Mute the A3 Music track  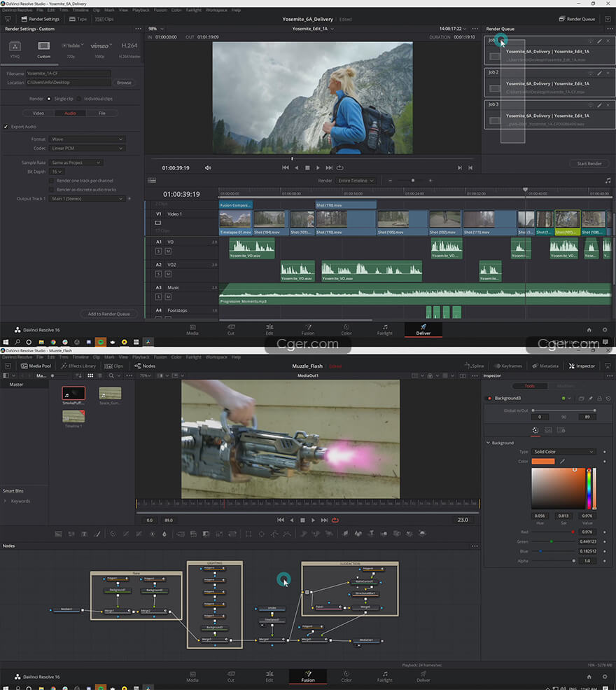point(168,297)
